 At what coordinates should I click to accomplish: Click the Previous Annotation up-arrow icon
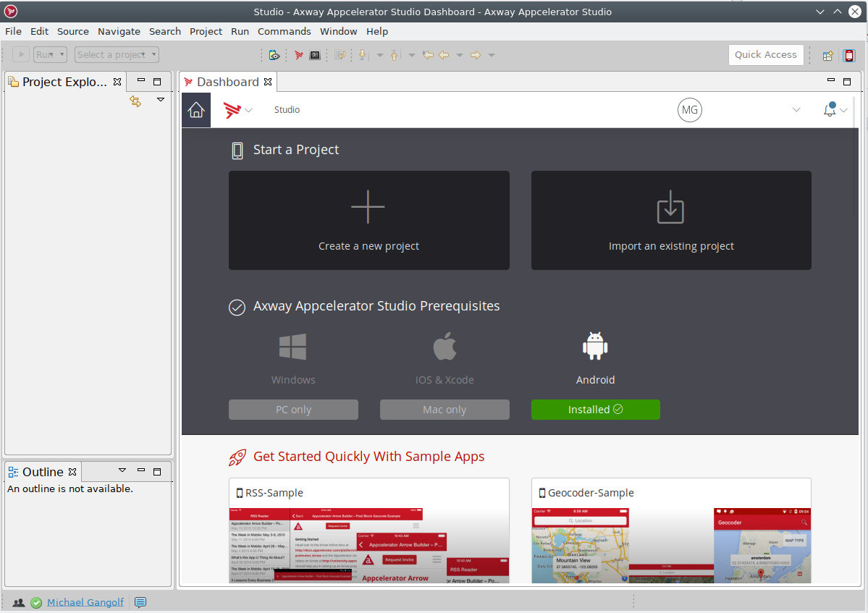click(x=395, y=55)
